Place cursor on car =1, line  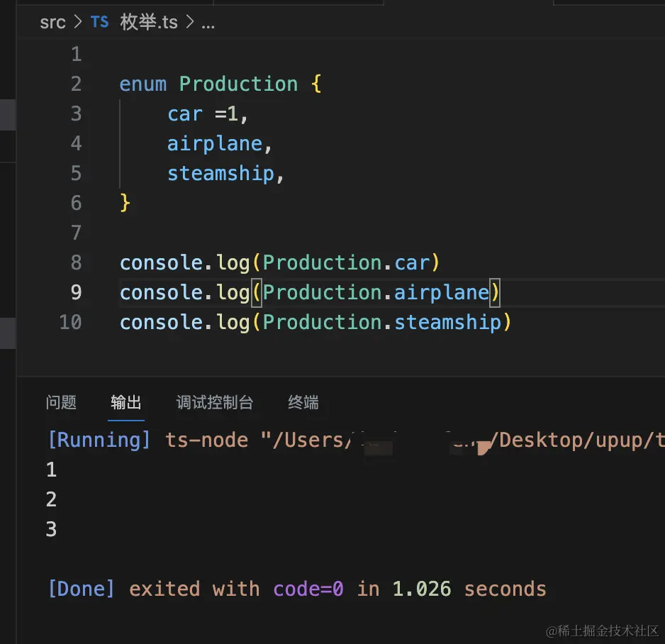208,113
